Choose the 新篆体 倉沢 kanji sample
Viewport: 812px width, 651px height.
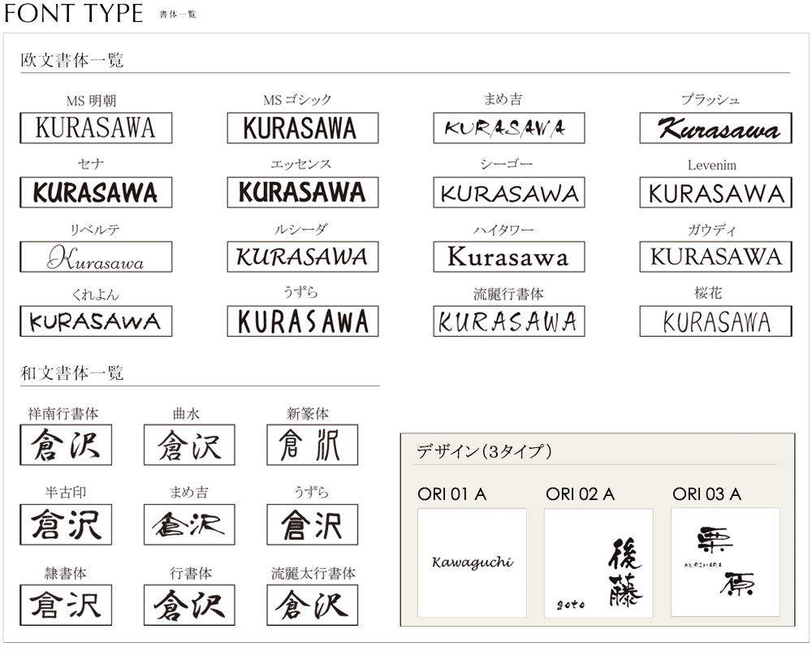pyautogui.click(x=313, y=445)
